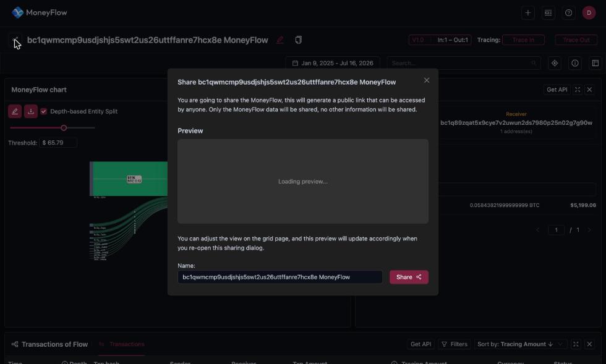This screenshot has width=606, height=364.
Task: Click the Loading preview area
Action: click(x=303, y=181)
